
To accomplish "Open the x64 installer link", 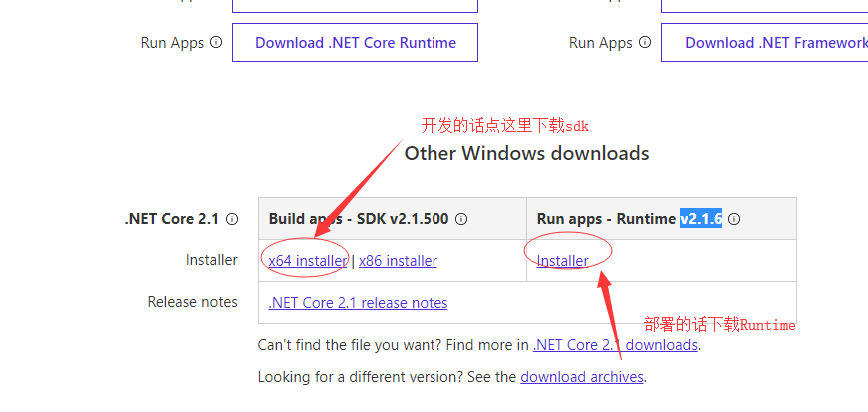I will click(308, 260).
